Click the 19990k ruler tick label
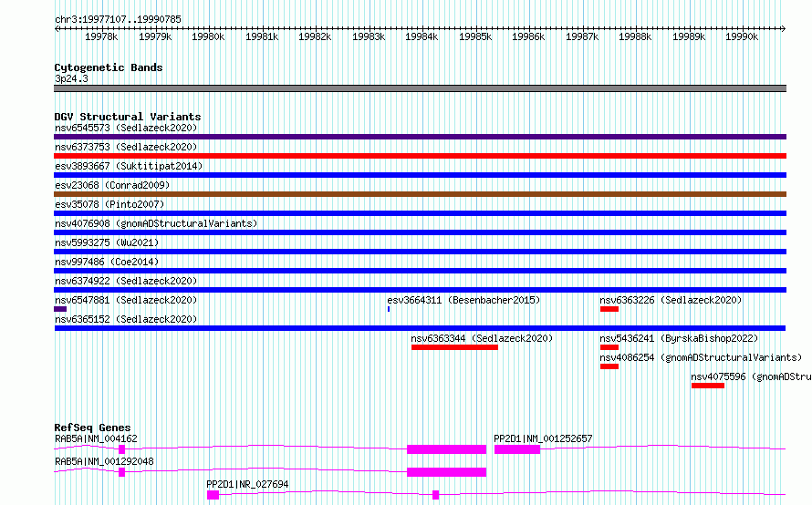The height and width of the screenshot is (505, 812). coord(742,36)
